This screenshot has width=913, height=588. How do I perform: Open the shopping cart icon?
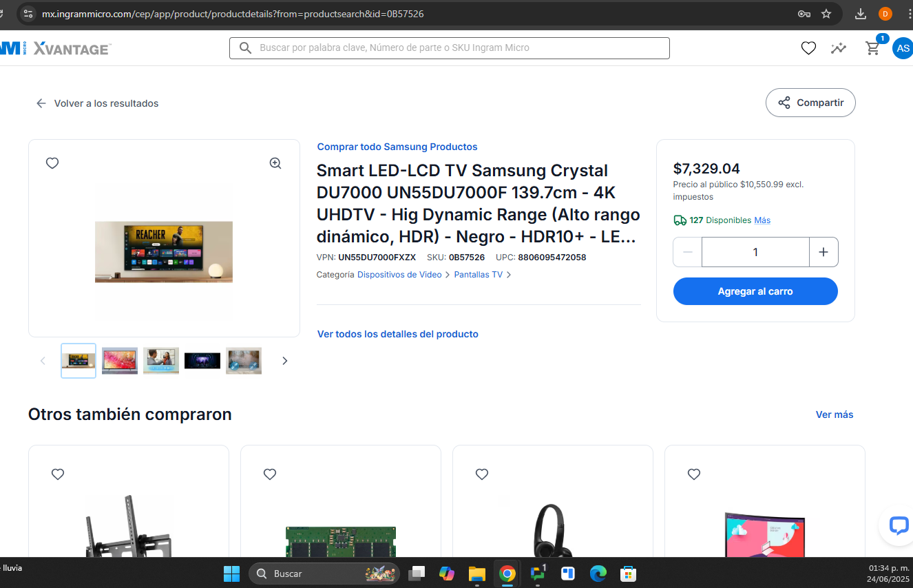[873, 48]
